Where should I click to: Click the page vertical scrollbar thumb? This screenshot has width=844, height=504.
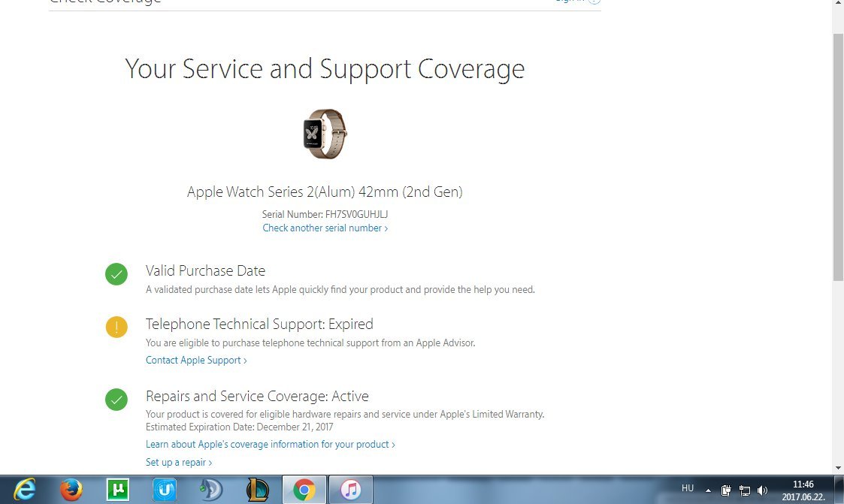838,156
